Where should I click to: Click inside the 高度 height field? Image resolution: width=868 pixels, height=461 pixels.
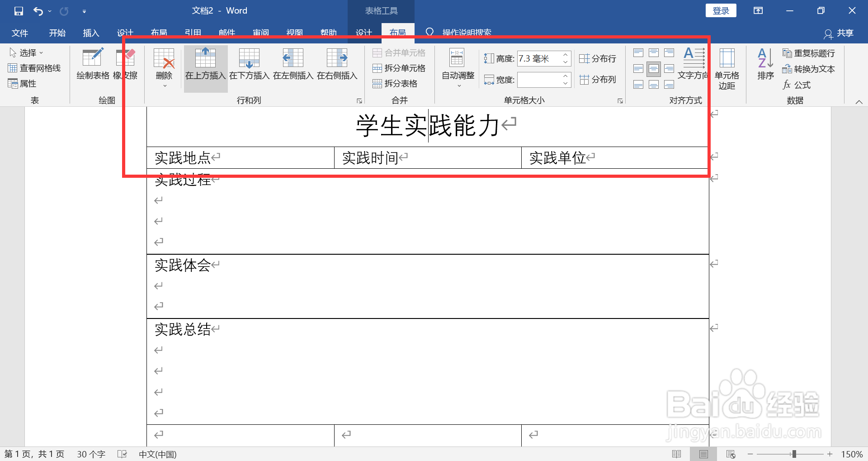tap(540, 58)
